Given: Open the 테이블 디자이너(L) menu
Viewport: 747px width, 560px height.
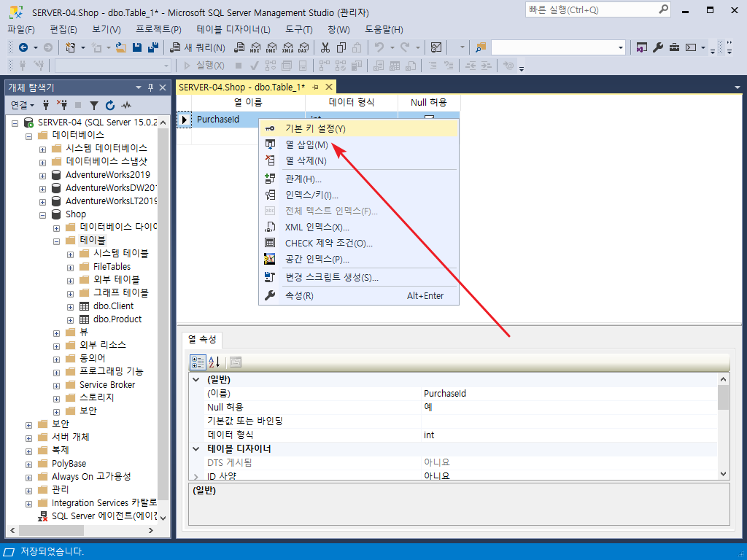Looking at the screenshot, I should pyautogui.click(x=233, y=29).
